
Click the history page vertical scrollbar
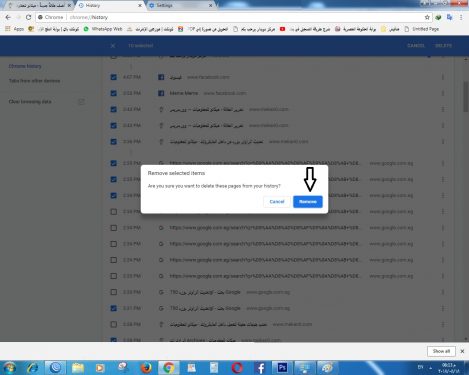(466, 97)
